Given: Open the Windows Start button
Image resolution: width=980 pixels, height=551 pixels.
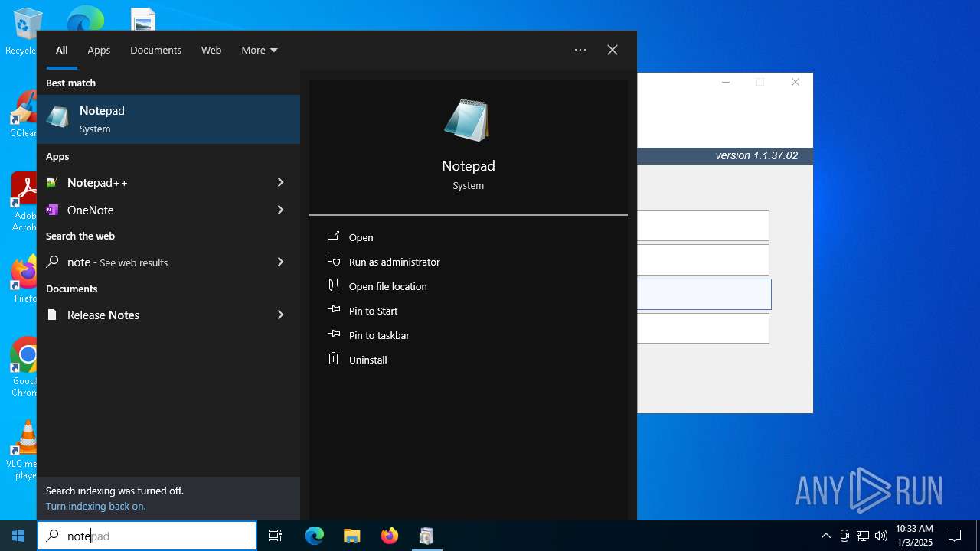Looking at the screenshot, I should 18,536.
